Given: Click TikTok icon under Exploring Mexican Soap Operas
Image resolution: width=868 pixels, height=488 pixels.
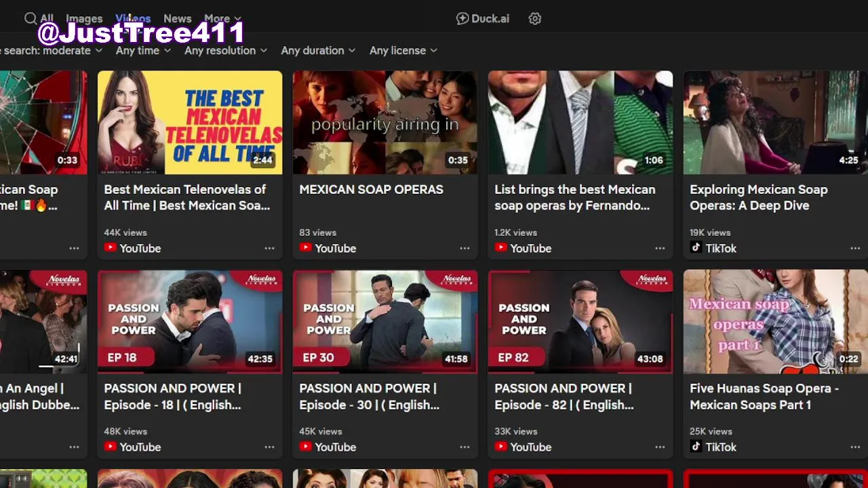Looking at the screenshot, I should (x=696, y=248).
